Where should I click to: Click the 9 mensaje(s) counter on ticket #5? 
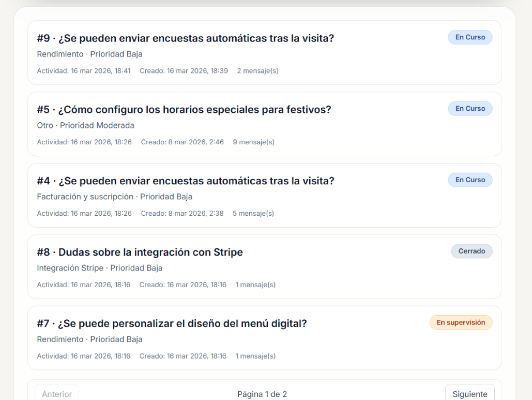click(x=253, y=142)
